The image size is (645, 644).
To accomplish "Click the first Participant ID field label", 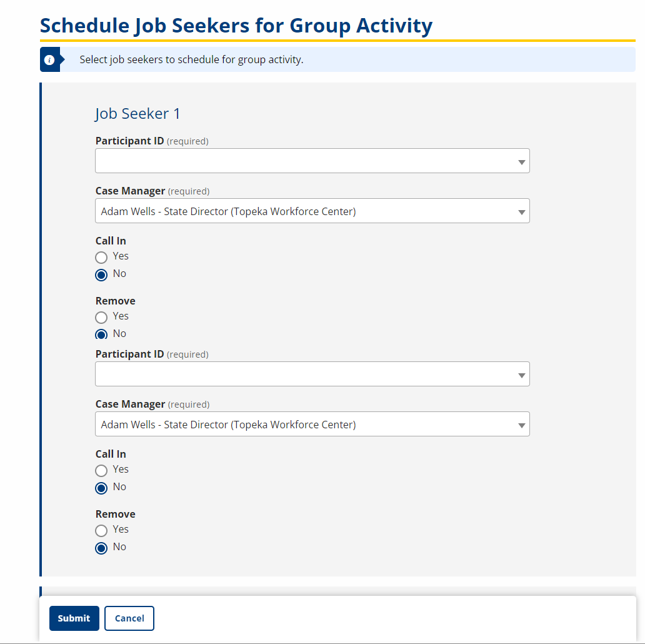I will pyautogui.click(x=129, y=141).
